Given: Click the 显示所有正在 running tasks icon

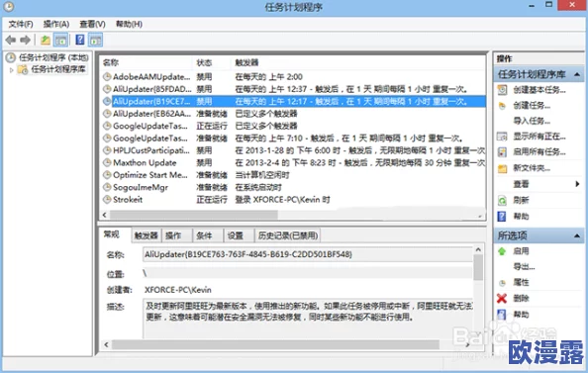Looking at the screenshot, I should point(502,137).
